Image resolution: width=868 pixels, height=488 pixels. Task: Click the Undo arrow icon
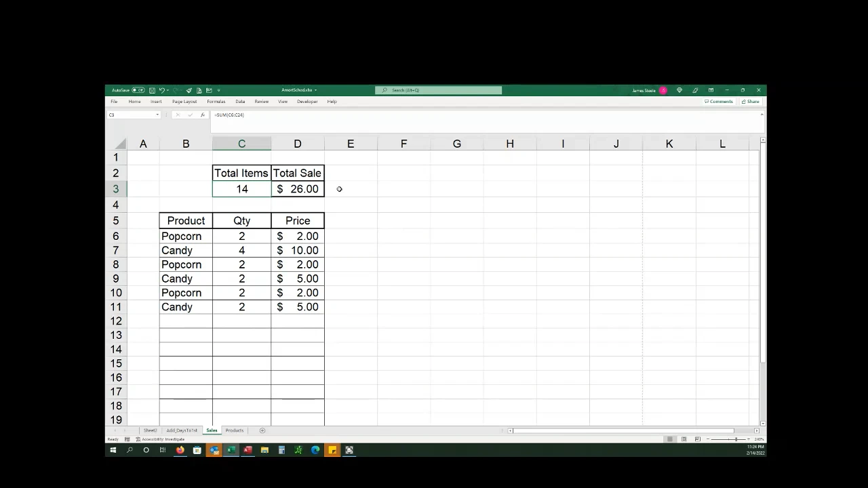point(162,90)
